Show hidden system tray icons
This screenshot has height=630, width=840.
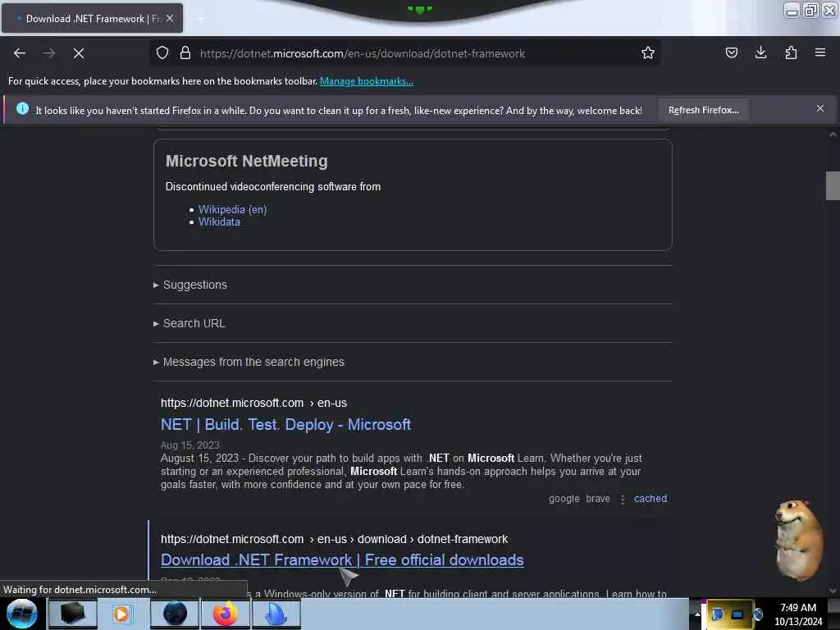[697, 614]
